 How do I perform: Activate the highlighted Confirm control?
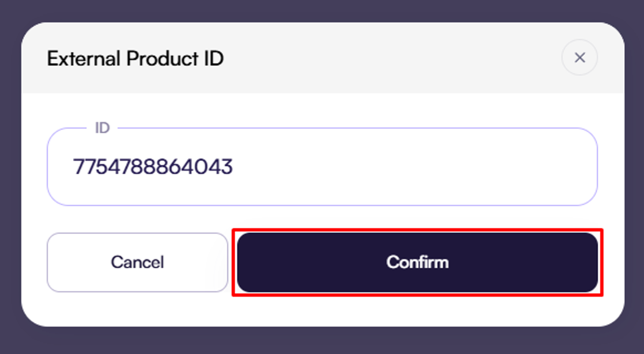click(417, 262)
